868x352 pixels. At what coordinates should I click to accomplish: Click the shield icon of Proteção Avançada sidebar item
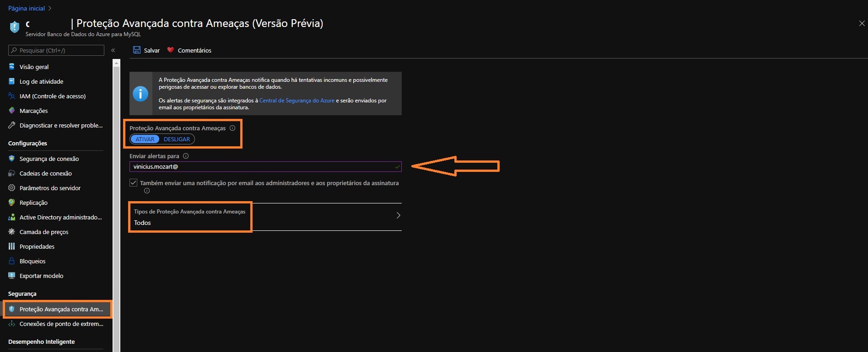[12, 309]
